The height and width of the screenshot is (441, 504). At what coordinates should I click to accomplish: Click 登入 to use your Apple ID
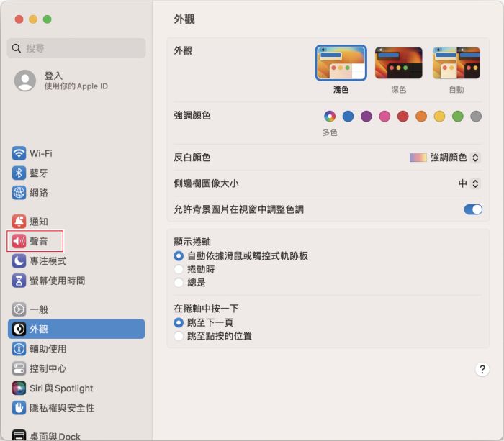point(53,76)
